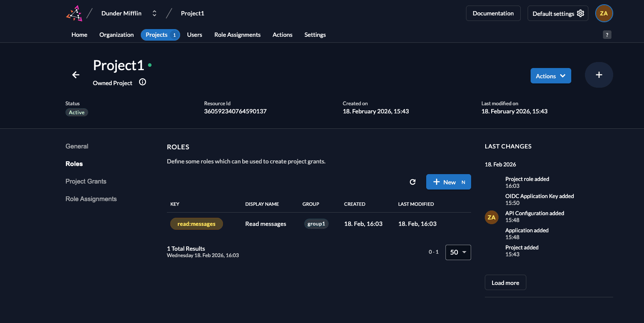
Task: Click the ZA avatar in Last Changes
Action: [x=491, y=217]
